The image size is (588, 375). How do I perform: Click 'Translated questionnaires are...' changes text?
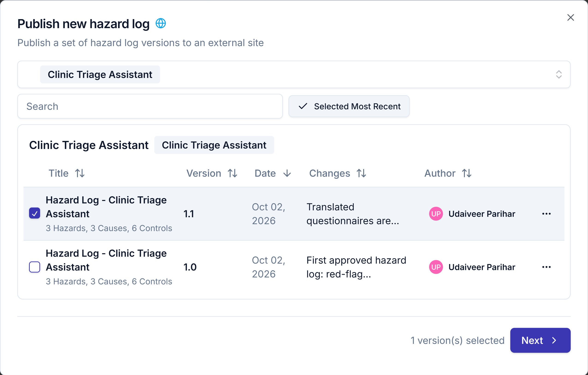coord(353,214)
